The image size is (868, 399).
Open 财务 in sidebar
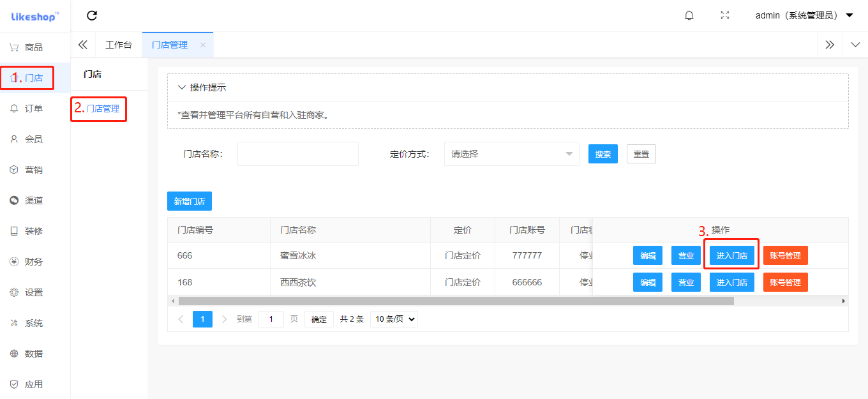coord(34,262)
